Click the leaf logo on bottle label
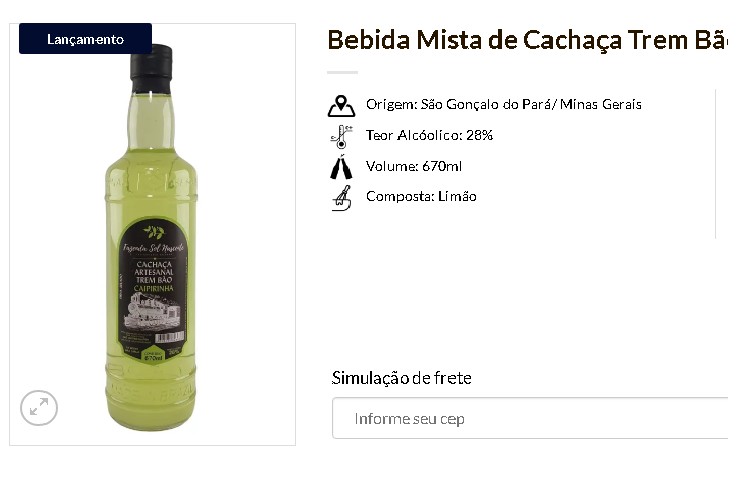 click(154, 232)
